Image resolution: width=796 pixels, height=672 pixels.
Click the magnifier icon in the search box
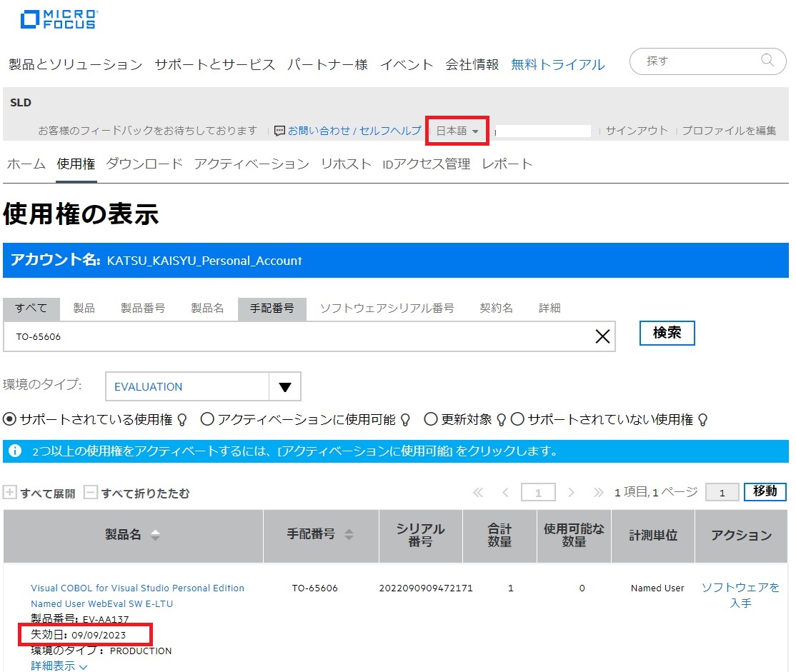pos(767,61)
